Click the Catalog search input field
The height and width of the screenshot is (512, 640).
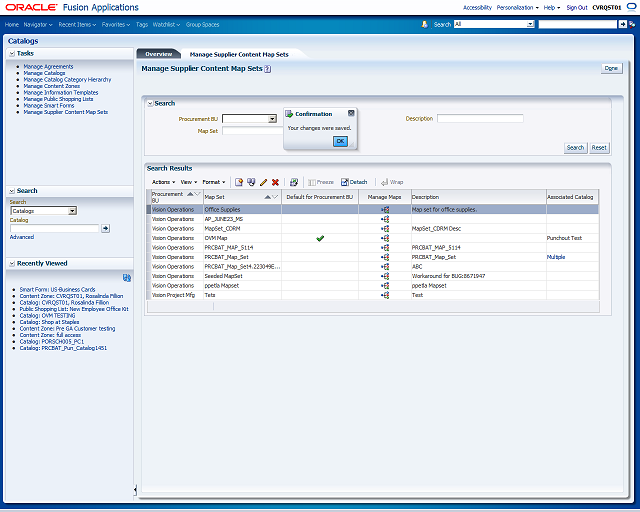(x=54, y=228)
